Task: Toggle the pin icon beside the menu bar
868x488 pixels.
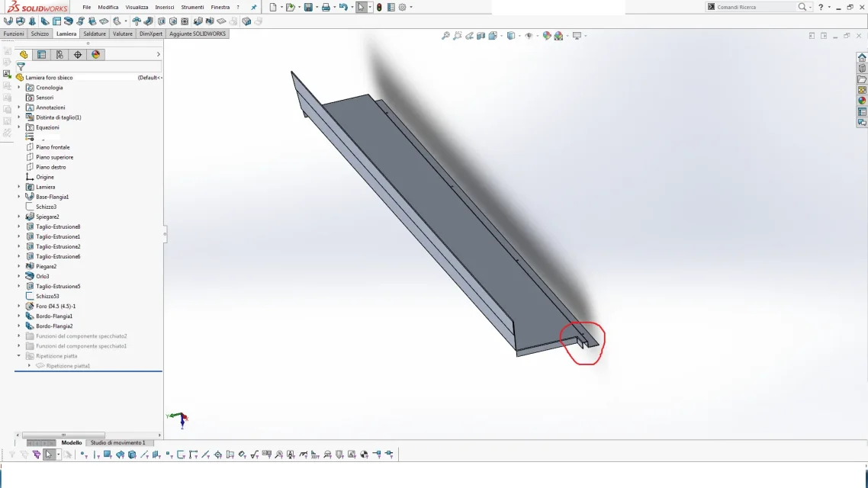Action: (253, 7)
